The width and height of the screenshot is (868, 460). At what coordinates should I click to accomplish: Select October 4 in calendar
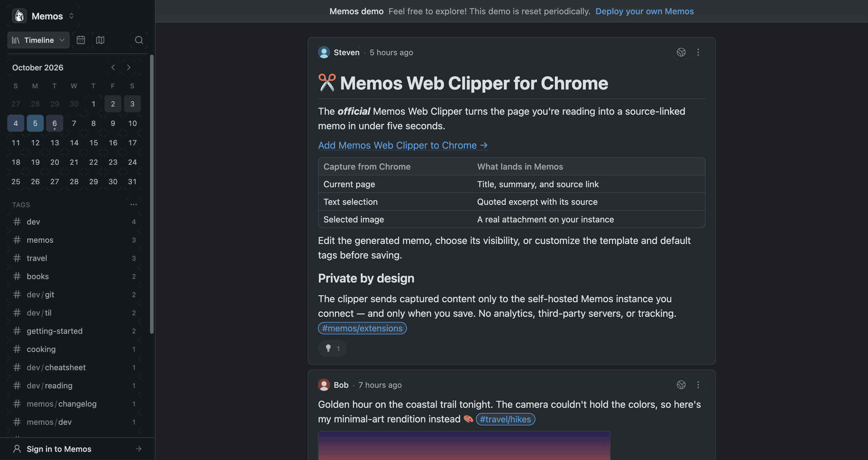coord(15,123)
